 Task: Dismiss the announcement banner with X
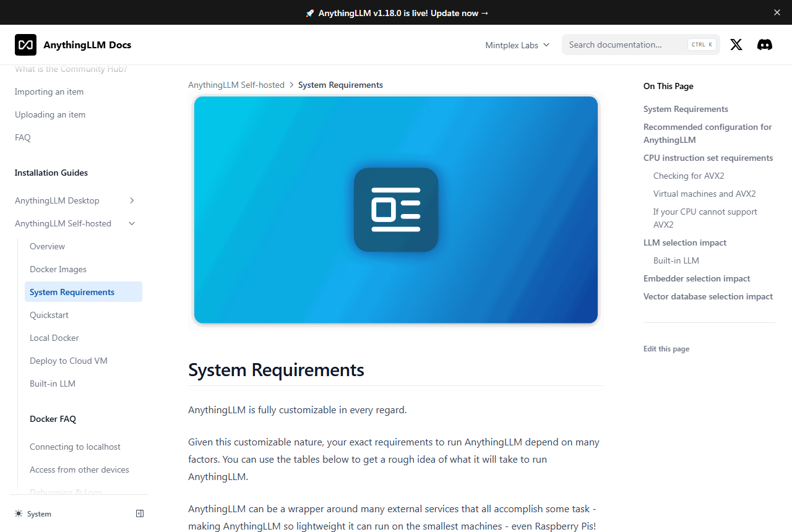(x=777, y=12)
